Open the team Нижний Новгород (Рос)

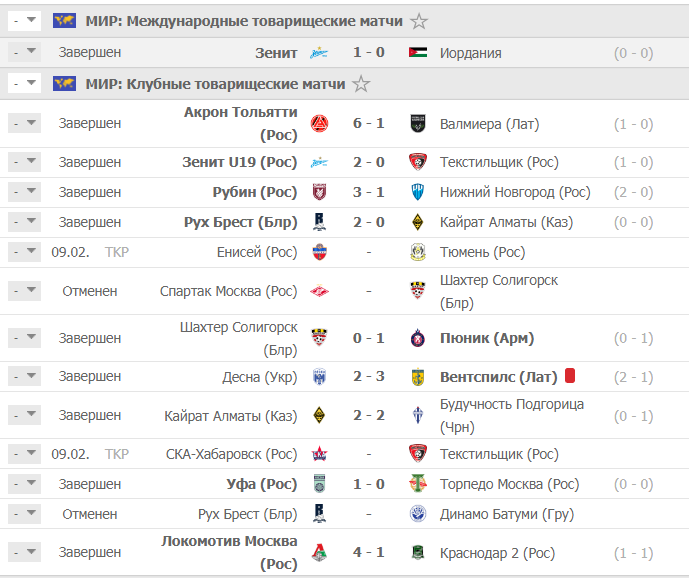[x=515, y=193]
